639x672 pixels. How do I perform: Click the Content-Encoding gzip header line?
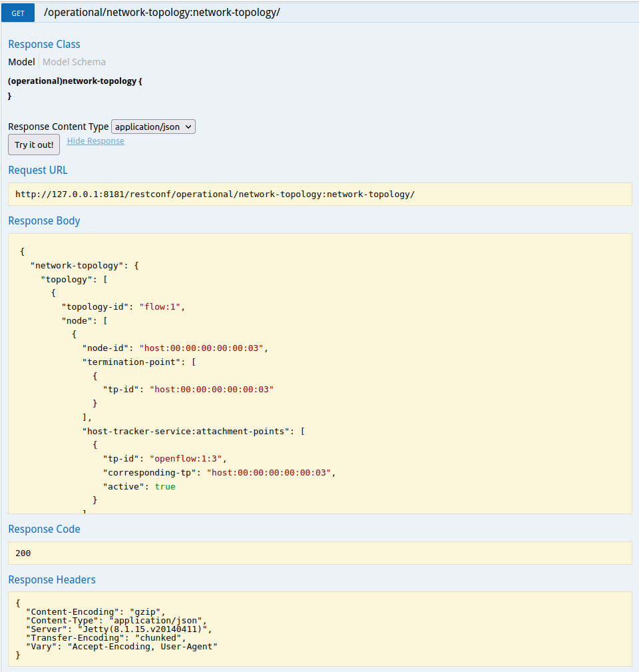coord(95,611)
